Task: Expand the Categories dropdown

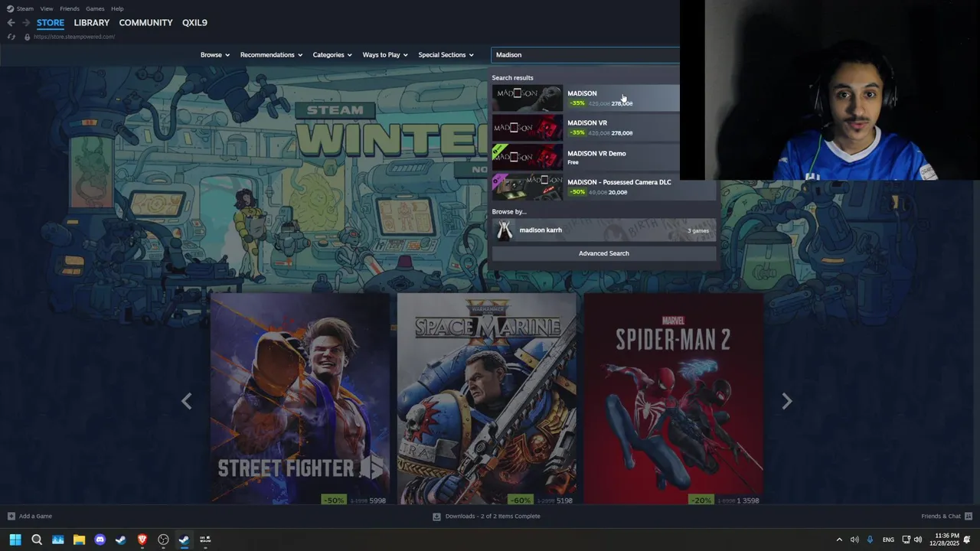Action: pos(332,55)
